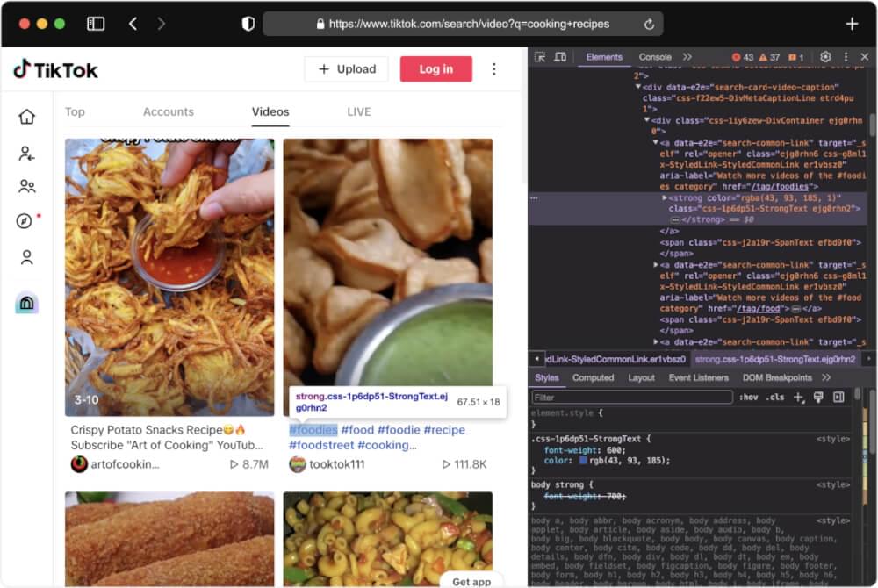Toggle the .cls class editor
This screenshot has height=588, width=878.
tap(775, 398)
